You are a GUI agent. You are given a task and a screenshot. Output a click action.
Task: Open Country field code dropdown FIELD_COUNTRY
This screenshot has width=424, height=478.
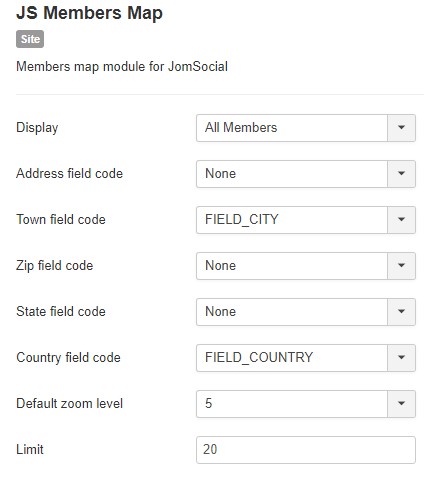click(306, 358)
